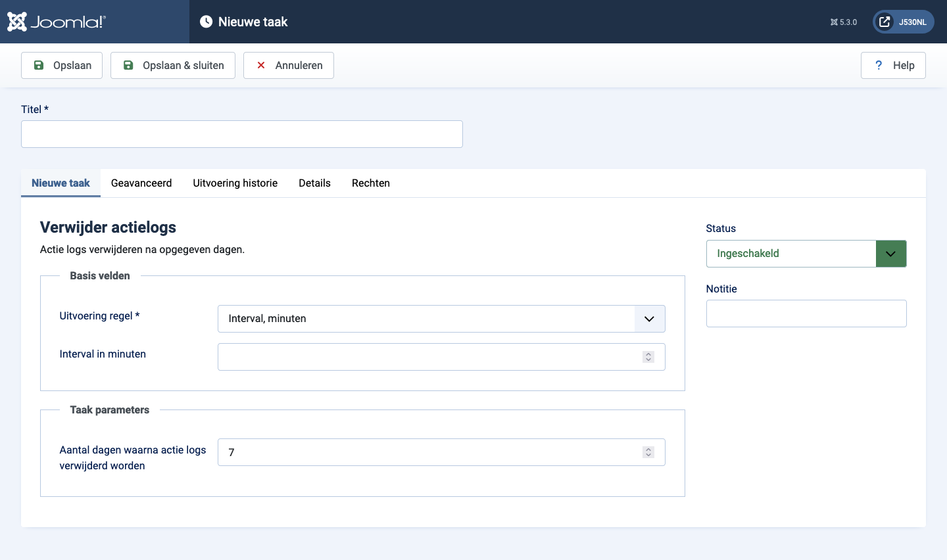The width and height of the screenshot is (947, 560).
Task: Click the Uitvoering regel label
Action: [99, 315]
